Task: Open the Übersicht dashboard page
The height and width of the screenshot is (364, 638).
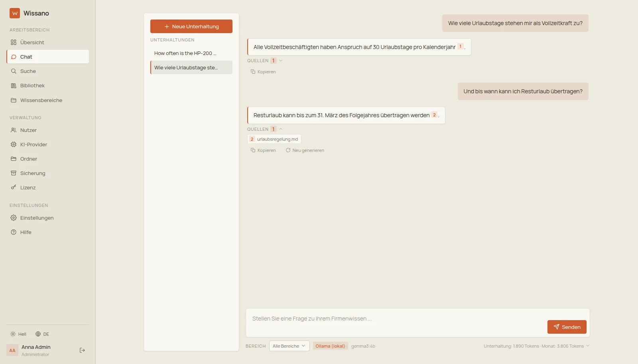Action: [47, 42]
